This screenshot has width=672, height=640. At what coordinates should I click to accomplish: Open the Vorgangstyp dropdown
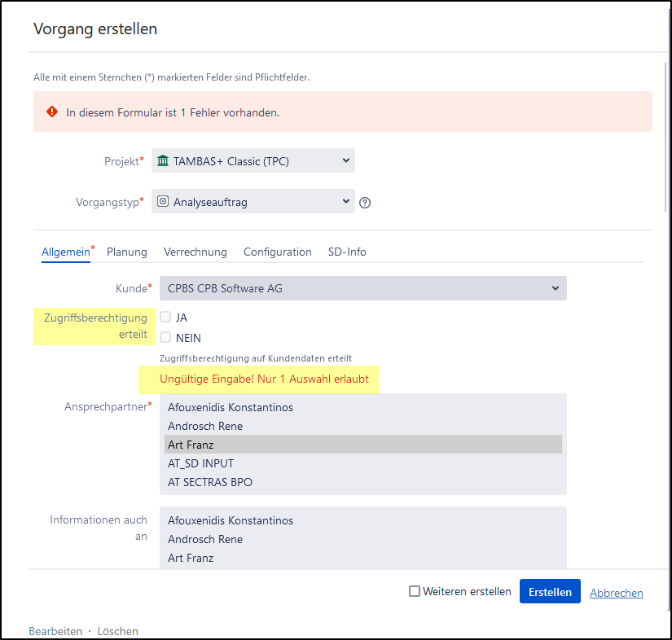click(253, 201)
